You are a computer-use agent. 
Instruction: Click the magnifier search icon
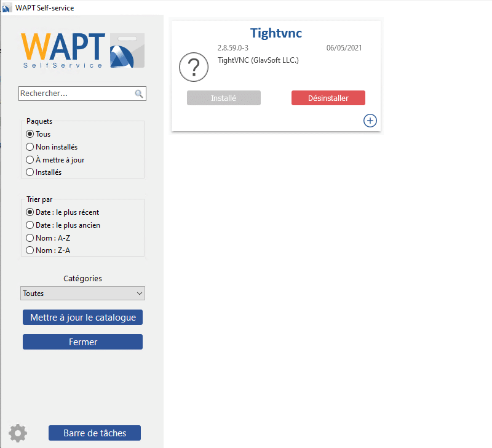point(139,94)
